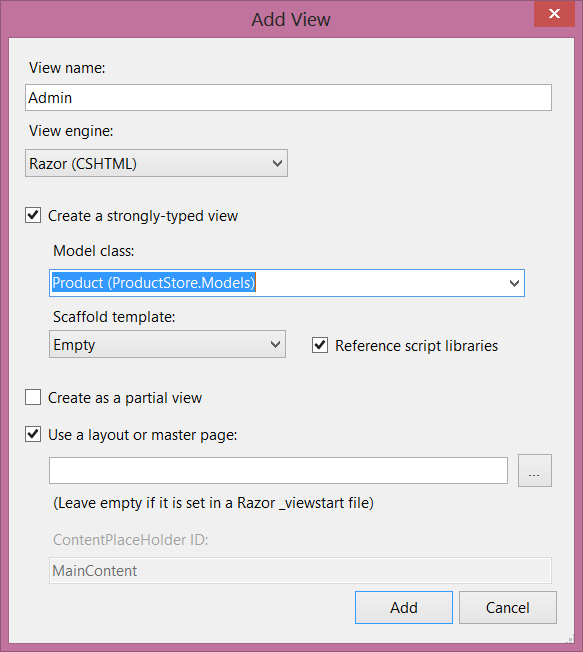
Task: Click the Add View title bar text
Action: click(x=291, y=20)
